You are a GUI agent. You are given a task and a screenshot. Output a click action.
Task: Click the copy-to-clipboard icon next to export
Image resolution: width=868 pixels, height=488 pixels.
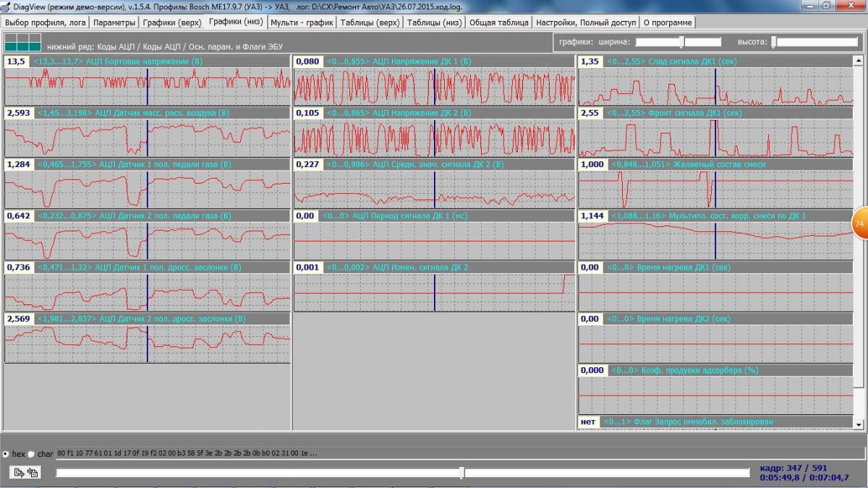tap(33, 472)
